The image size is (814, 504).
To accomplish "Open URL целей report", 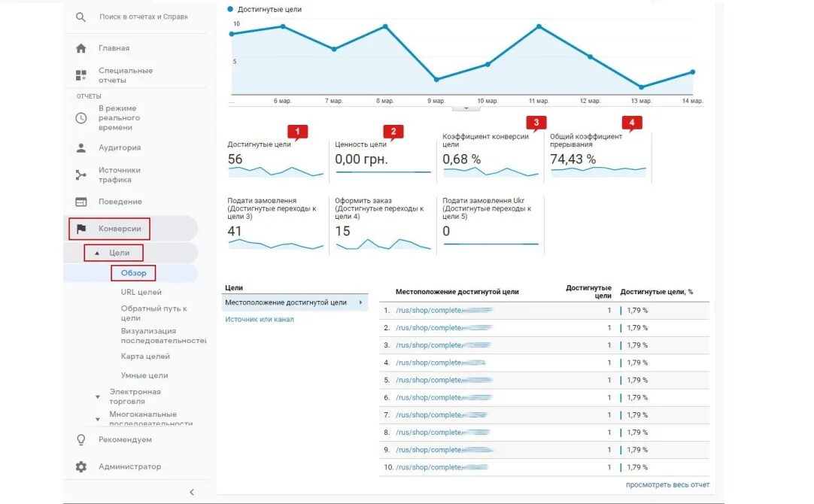I will (x=141, y=292).
